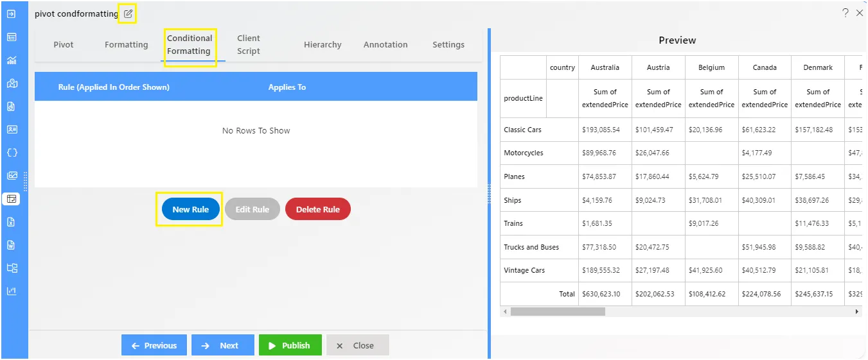
Task: Click the Preview panel title
Action: click(x=677, y=40)
